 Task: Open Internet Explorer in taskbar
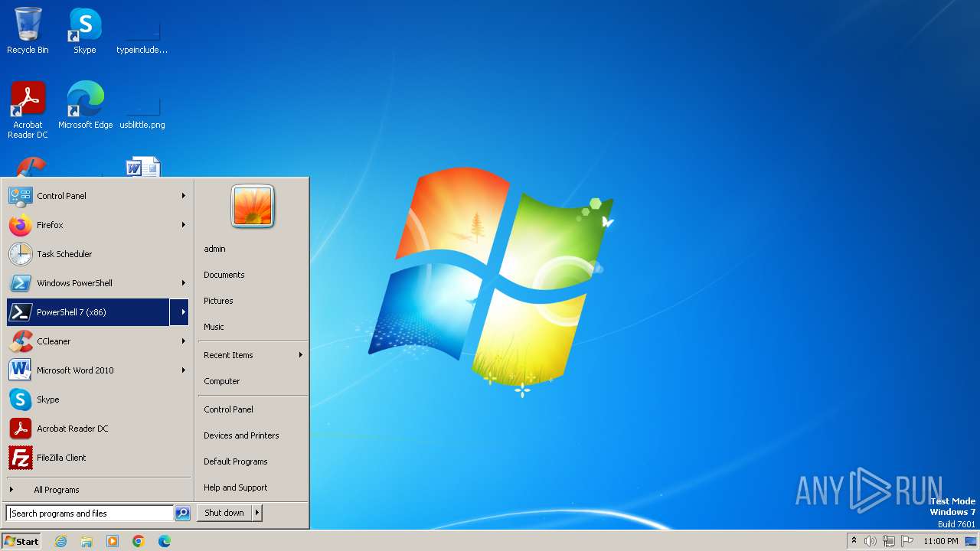point(60,541)
